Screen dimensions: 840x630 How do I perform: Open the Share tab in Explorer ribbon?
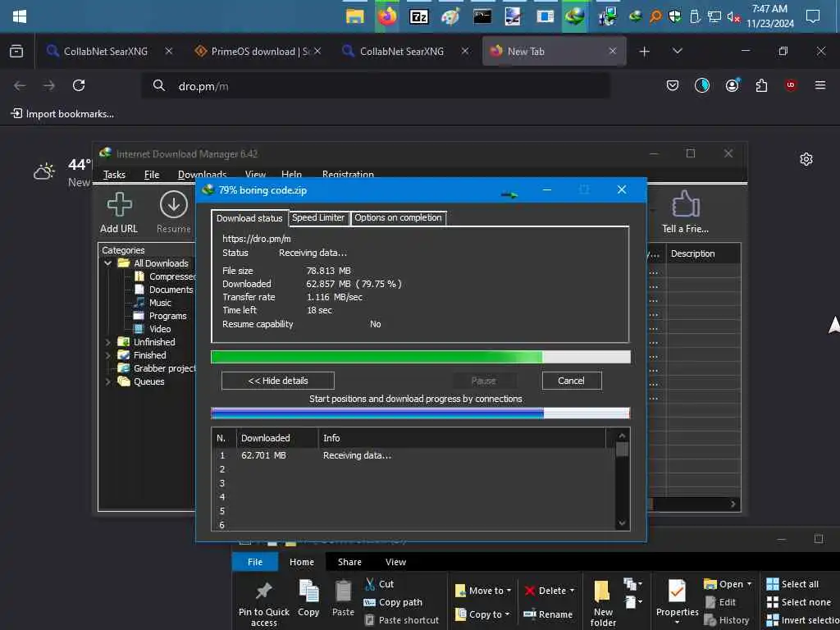pyautogui.click(x=349, y=562)
